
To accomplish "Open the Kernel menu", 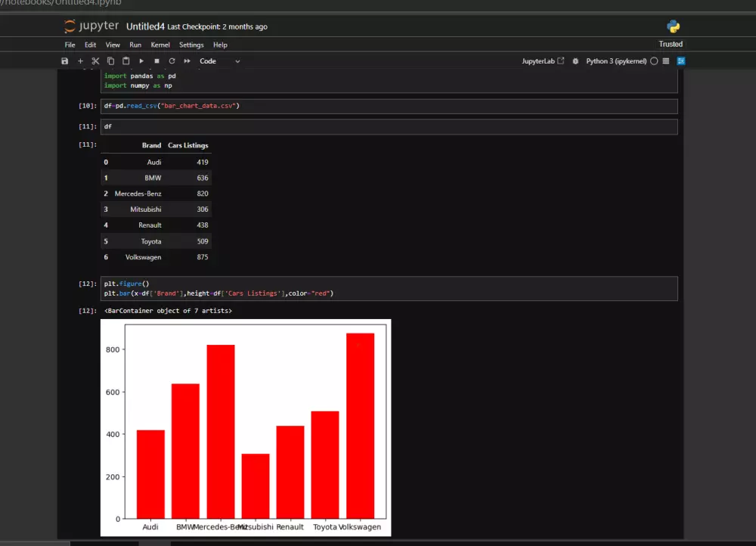I will 160,45.
